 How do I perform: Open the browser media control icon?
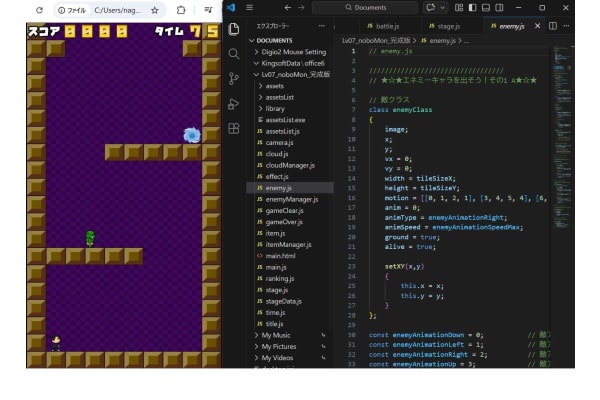(x=208, y=10)
